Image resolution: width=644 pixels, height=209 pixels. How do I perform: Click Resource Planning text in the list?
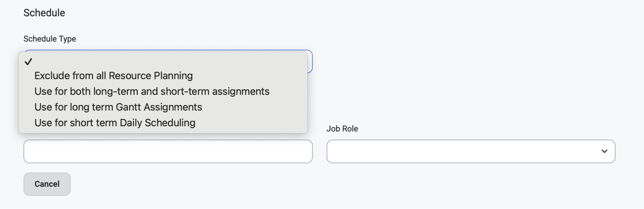(x=151, y=76)
